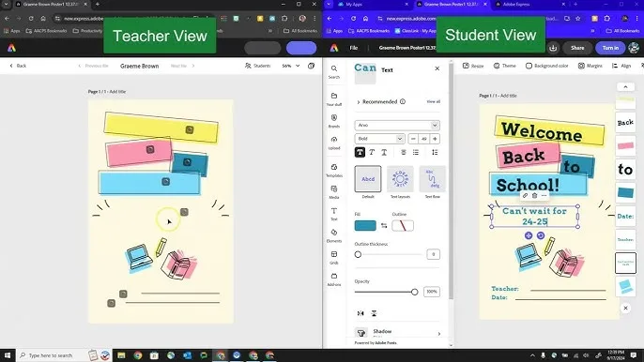The image size is (644, 362).
Task: Show info about Recommended fonts
Action: point(403,101)
